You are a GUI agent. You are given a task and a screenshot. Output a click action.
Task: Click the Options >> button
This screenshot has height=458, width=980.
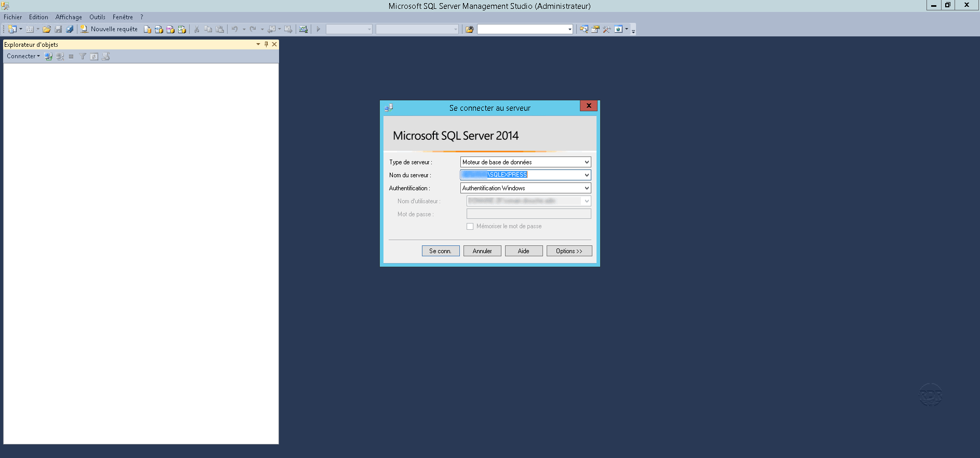coord(570,251)
